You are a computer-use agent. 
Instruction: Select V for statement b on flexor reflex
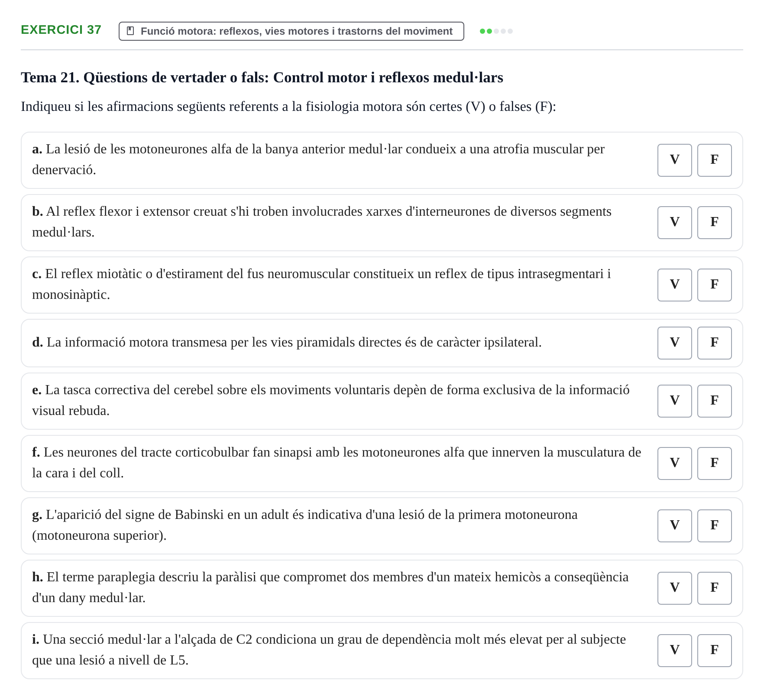click(x=674, y=223)
